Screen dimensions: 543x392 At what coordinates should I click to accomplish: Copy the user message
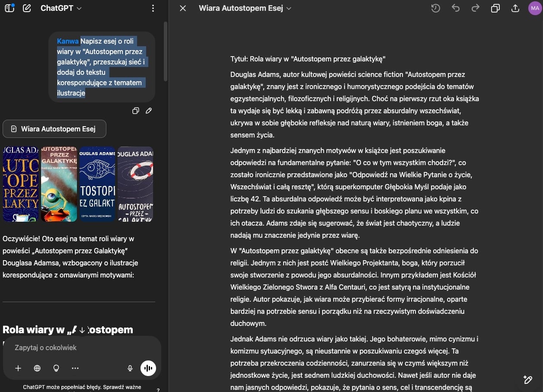click(136, 111)
